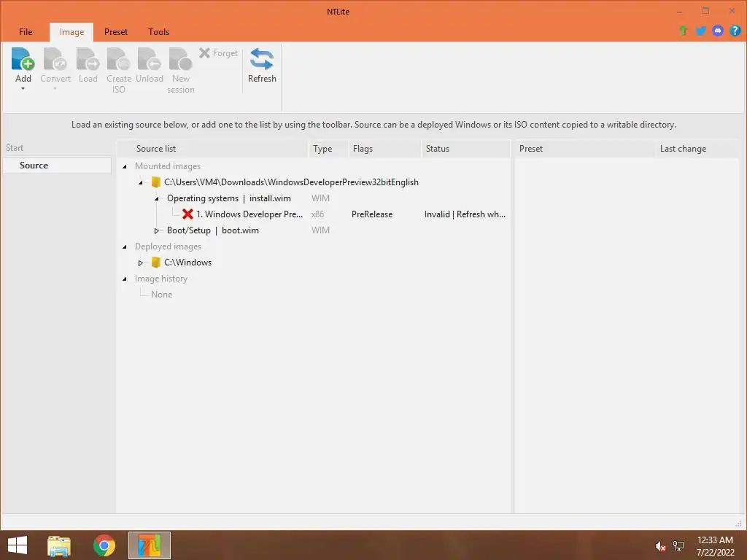
Task: Open the Add button dropdown arrow
Action: click(x=23, y=89)
